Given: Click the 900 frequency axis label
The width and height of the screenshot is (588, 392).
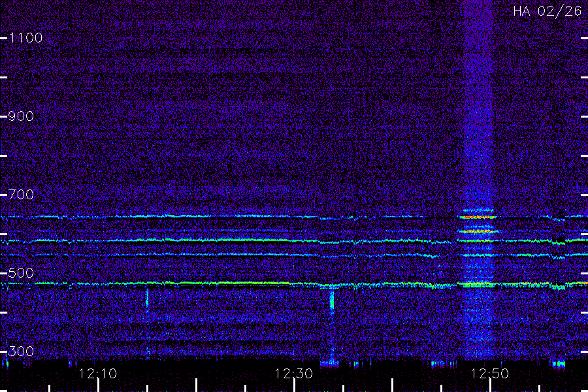Looking at the screenshot, I should (x=21, y=116).
